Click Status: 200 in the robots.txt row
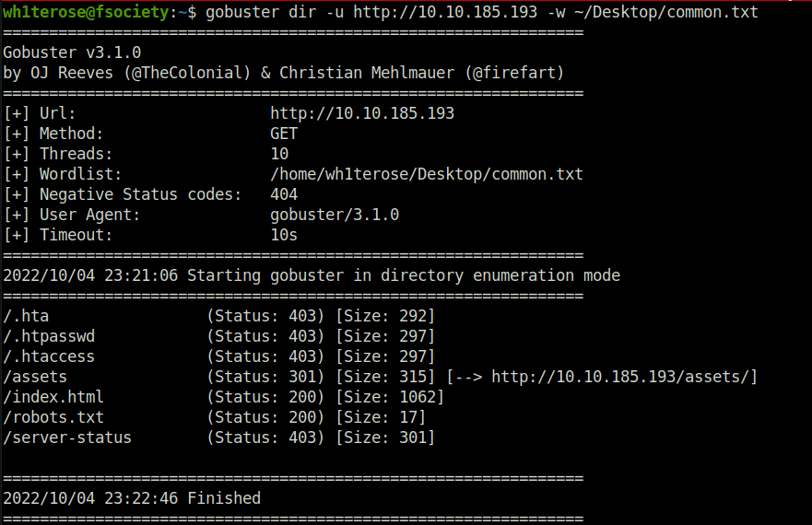Screen dimensions: 812x525 click(x=265, y=417)
